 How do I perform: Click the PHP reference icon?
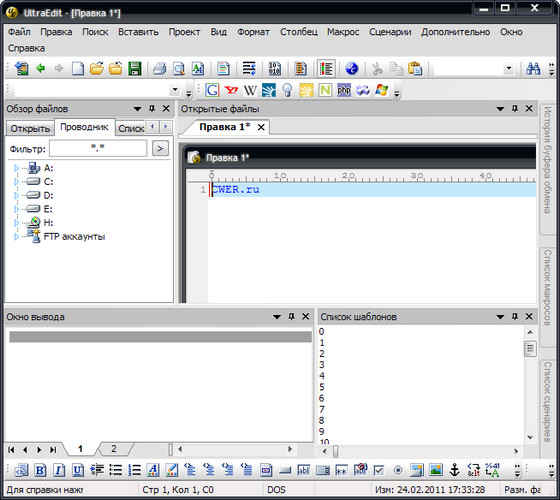pos(344,90)
